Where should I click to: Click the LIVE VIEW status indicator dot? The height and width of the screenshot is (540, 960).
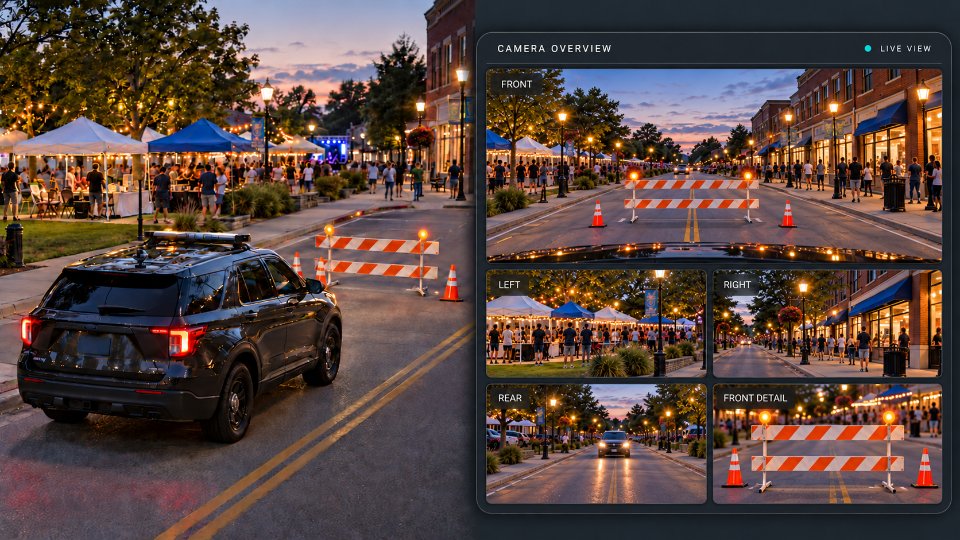coord(868,48)
